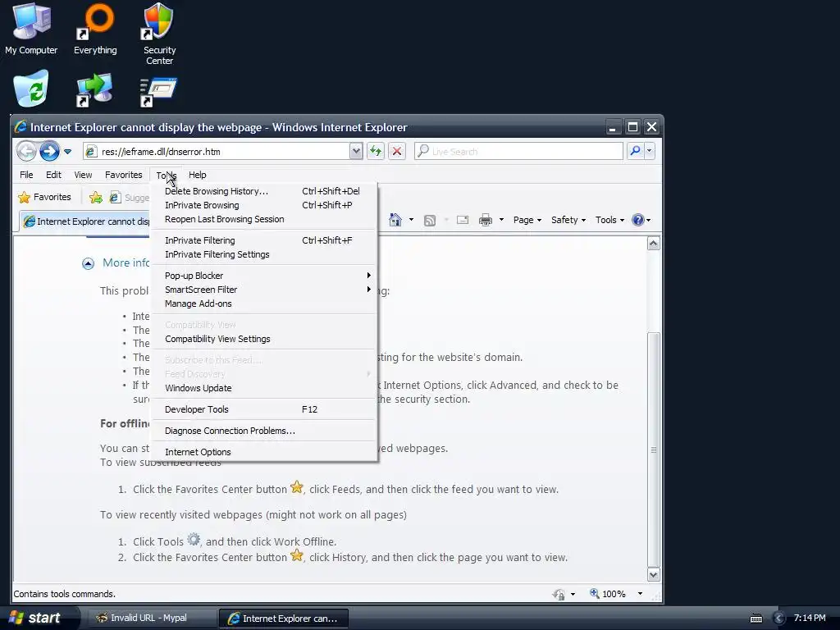The image size is (840, 630).
Task: Expand the zoom level dropdown arrow
Action: pyautogui.click(x=640, y=594)
